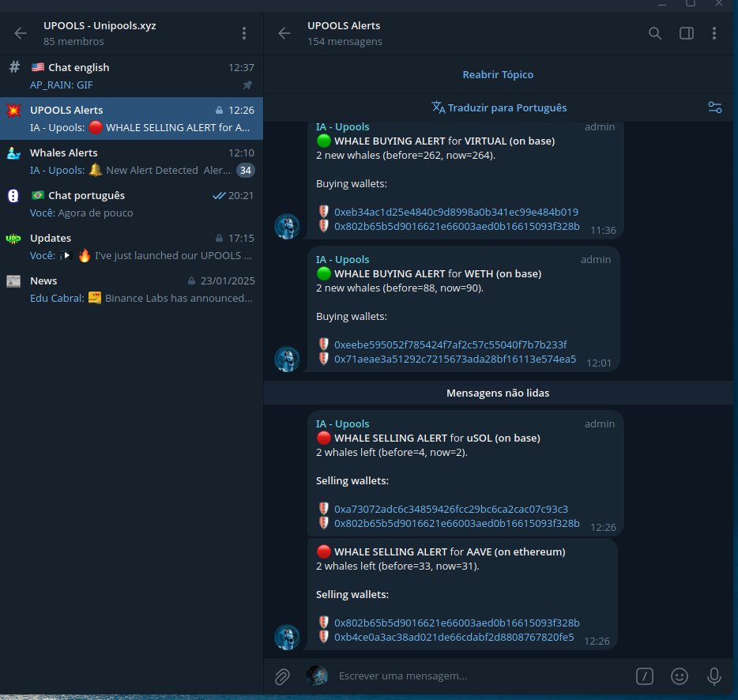Click the 12:01 timestamp on WETH alert
738x700 pixels.
tap(599, 363)
